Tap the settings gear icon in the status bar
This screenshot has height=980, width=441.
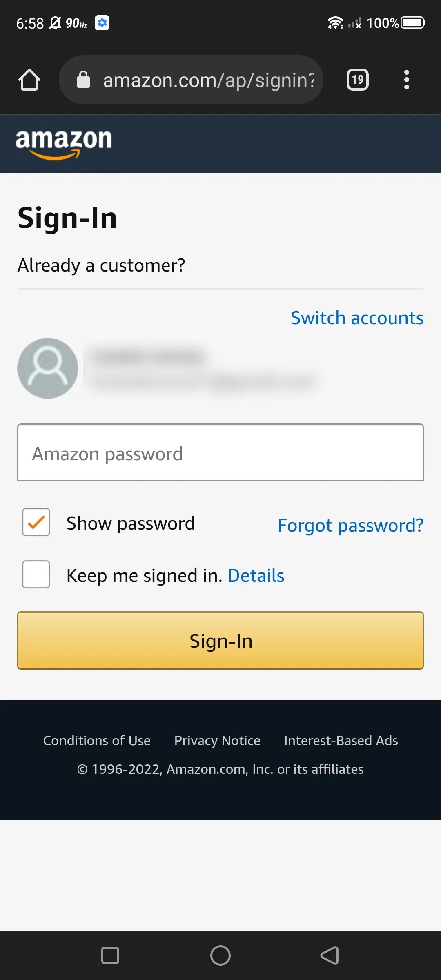pyautogui.click(x=102, y=23)
